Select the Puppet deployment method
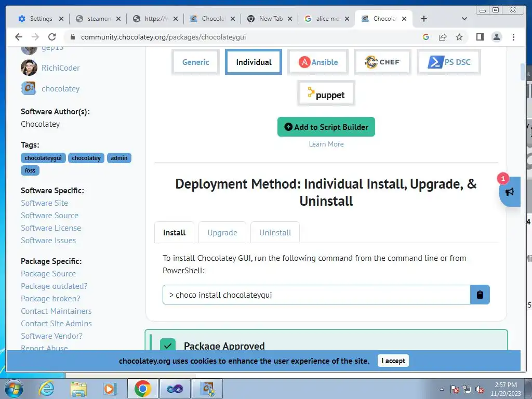The width and height of the screenshot is (532, 399). coord(326,94)
